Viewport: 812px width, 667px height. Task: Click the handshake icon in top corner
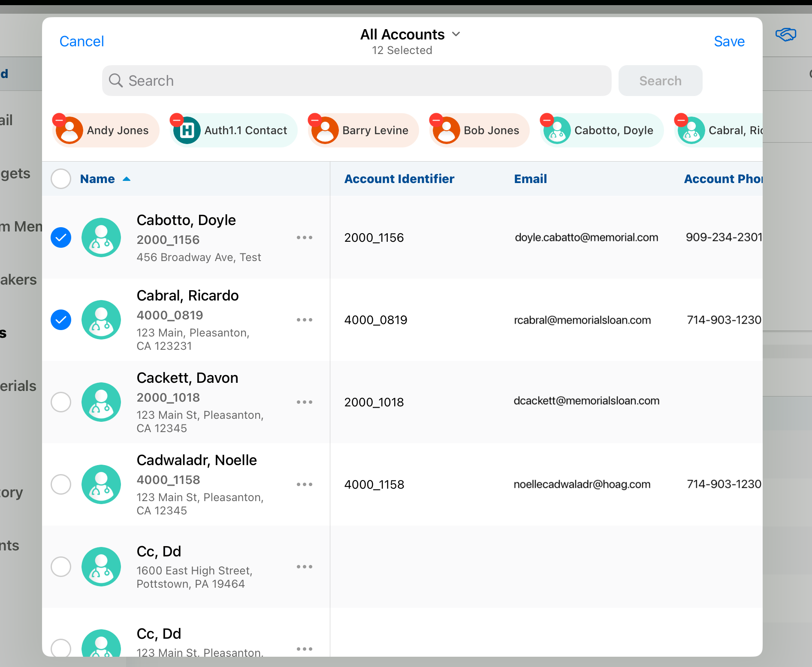click(785, 35)
